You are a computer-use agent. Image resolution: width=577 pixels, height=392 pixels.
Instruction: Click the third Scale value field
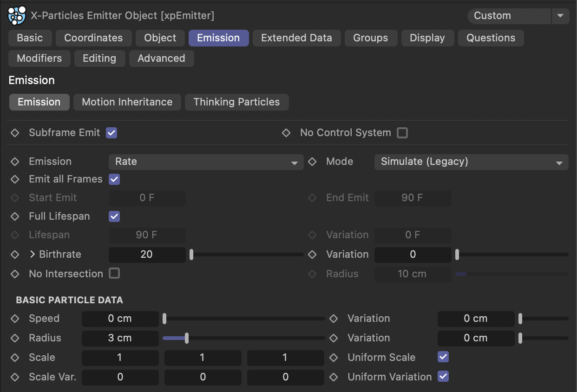point(286,358)
